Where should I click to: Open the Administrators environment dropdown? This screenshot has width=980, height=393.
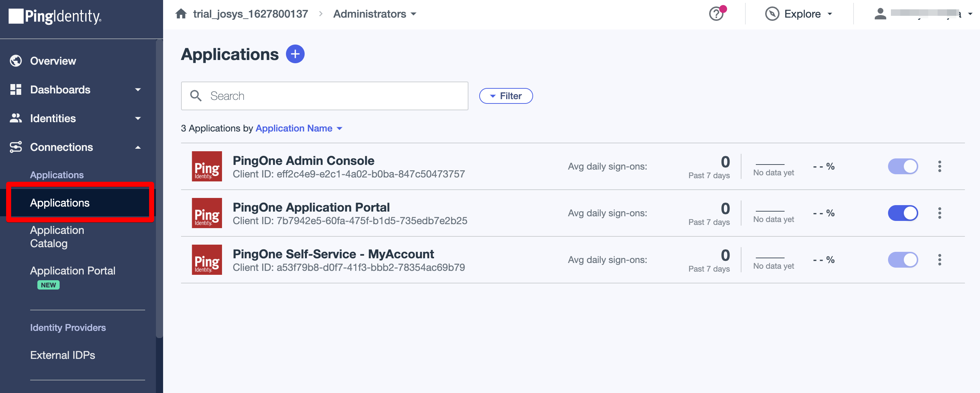pyautogui.click(x=374, y=14)
